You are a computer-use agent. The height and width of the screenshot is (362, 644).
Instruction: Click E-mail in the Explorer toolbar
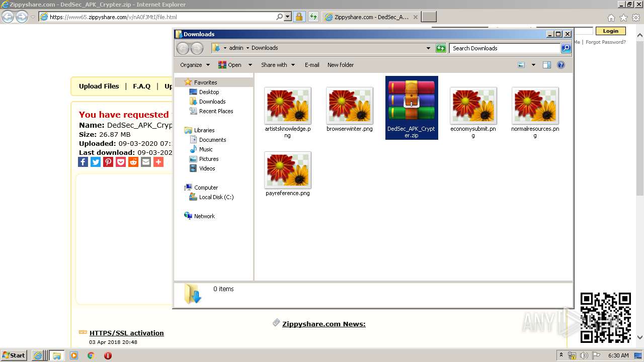pos(312,65)
